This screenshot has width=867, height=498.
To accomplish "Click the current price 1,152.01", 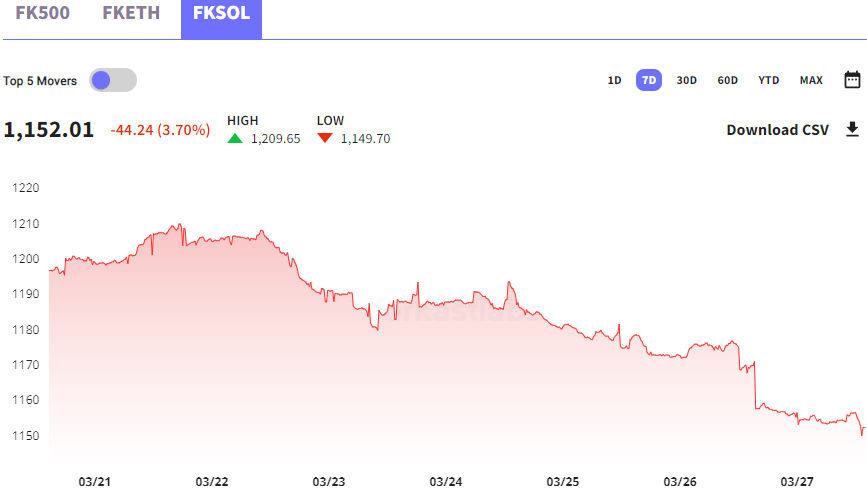I will [x=49, y=130].
